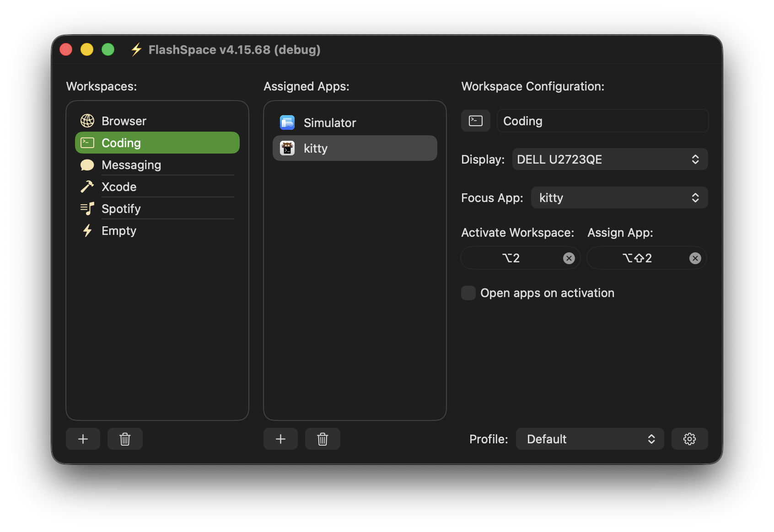
Task: Select kitty in Assigned Apps list
Action: tap(355, 148)
